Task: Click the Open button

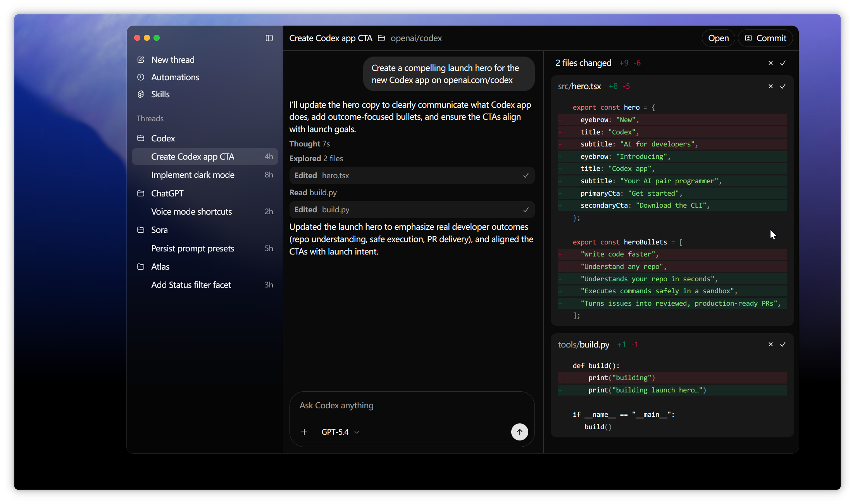Action: pos(718,38)
